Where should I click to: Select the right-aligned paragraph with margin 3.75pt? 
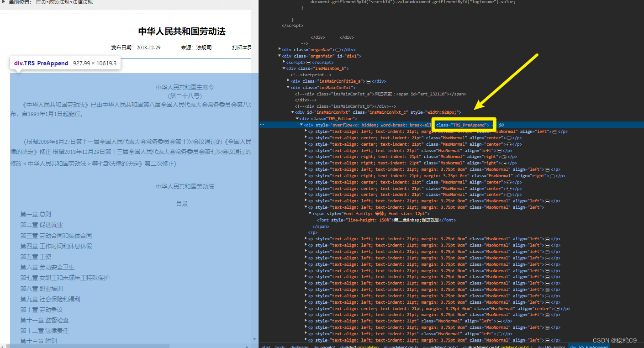[437, 175]
